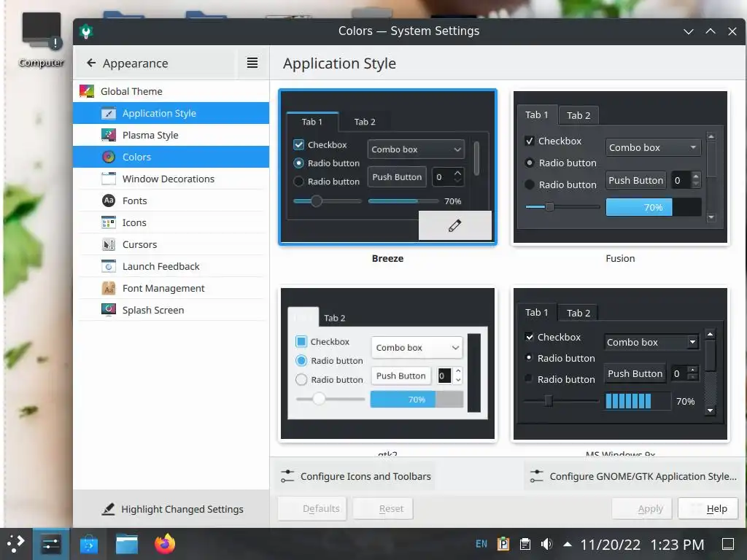Click Show Desktop icon at taskbar end
Screen dimensions: 747x560
tap(727, 544)
